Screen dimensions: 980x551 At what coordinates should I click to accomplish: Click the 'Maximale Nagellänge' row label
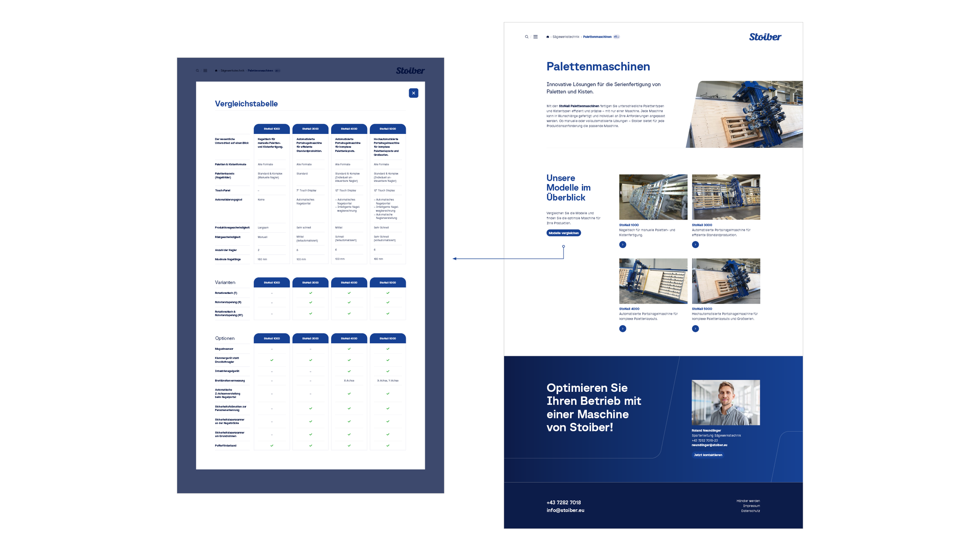(x=228, y=259)
